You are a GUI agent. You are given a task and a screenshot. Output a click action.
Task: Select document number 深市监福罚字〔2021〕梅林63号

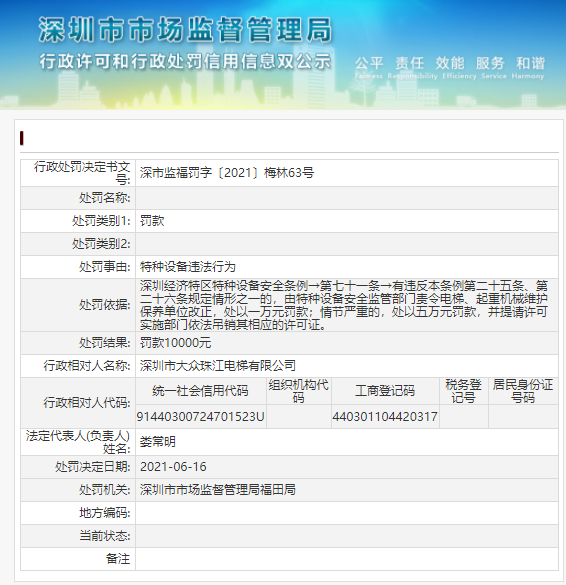pyautogui.click(x=227, y=173)
